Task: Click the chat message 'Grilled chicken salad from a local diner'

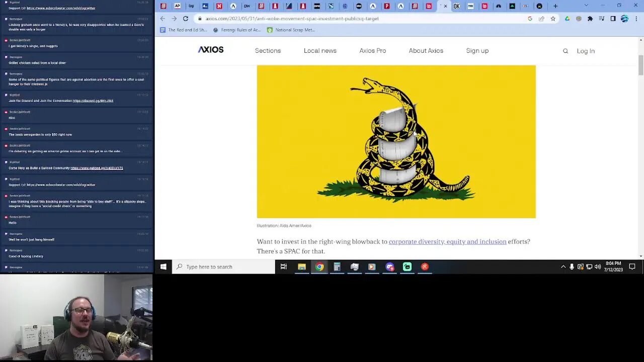Action: tap(37, 63)
